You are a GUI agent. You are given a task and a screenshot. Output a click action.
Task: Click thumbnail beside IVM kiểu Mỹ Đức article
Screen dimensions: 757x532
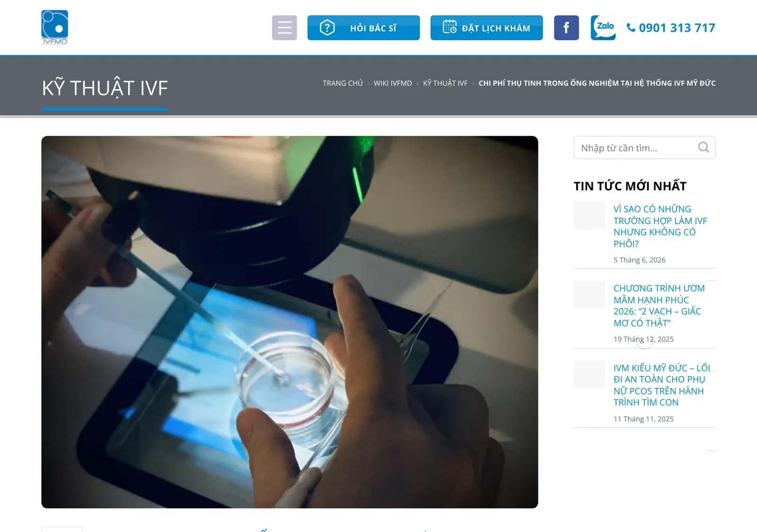point(590,374)
